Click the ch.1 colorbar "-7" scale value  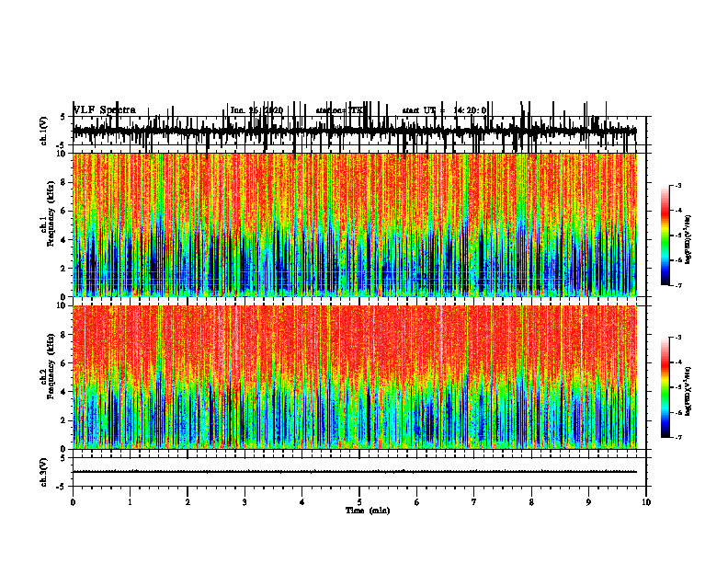click(678, 285)
